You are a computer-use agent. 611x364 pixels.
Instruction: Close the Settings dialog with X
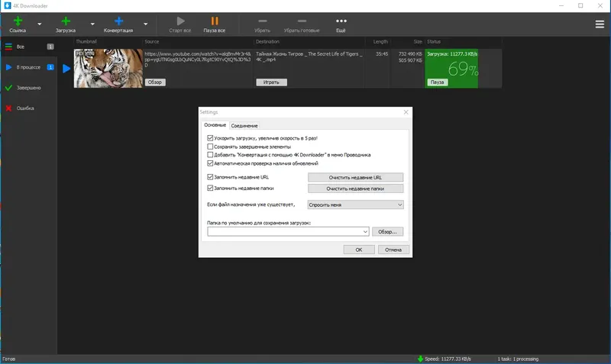point(406,112)
